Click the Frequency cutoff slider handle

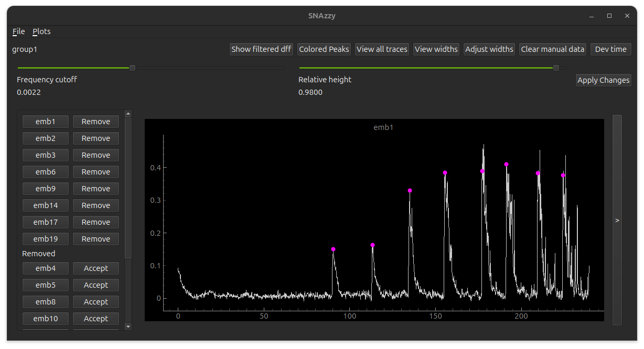[132, 68]
